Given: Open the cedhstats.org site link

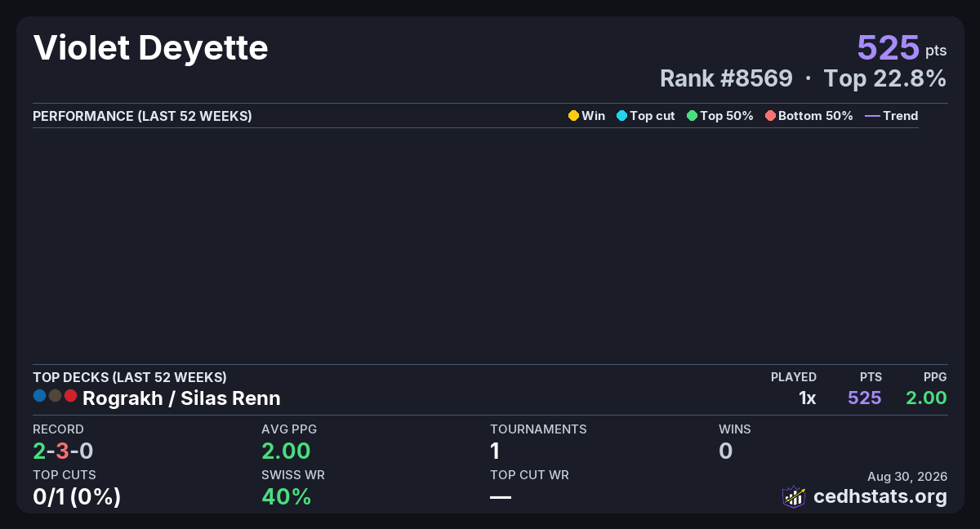Looking at the screenshot, I should click(880, 496).
